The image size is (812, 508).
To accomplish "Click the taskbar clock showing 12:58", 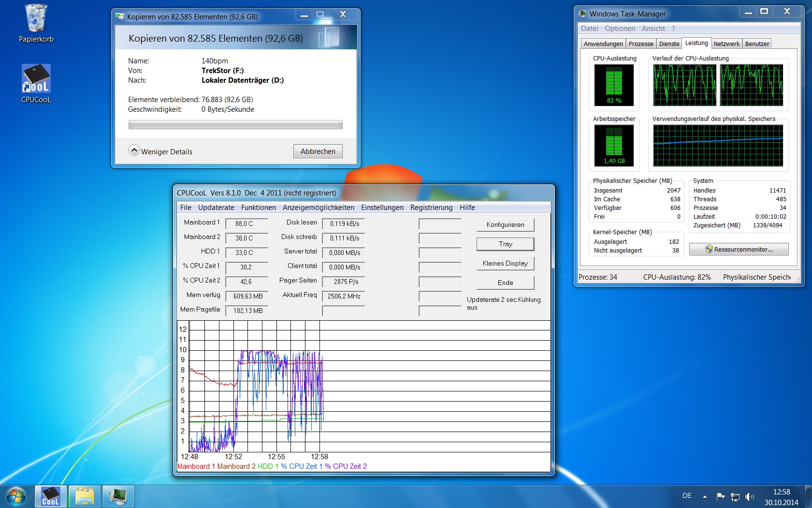I will click(781, 497).
